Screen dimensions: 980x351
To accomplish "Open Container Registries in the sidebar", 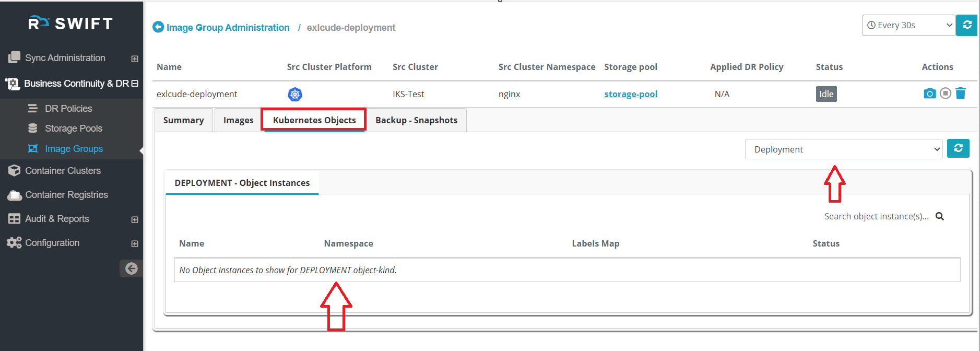I will pyautogui.click(x=66, y=195).
